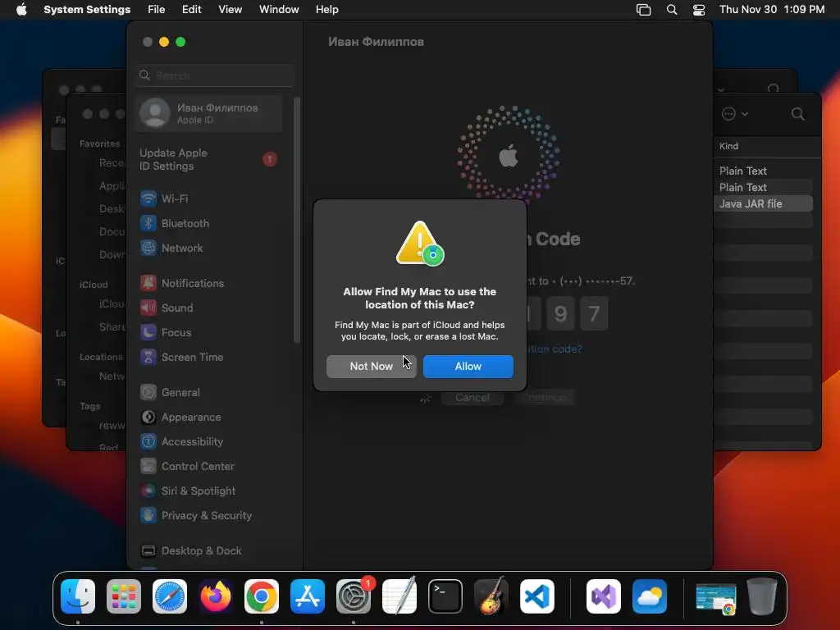Click the date and time in menu bar
This screenshot has height=630, width=840.
click(772, 10)
